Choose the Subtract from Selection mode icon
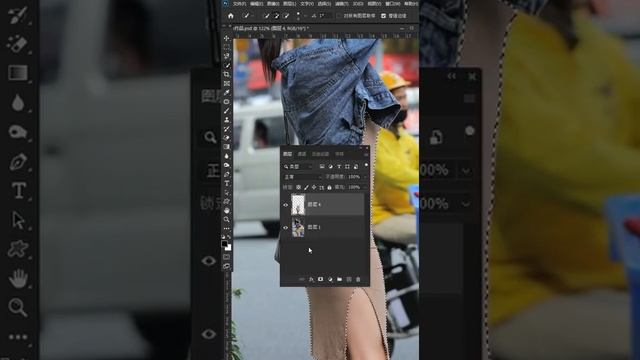 coord(286,16)
